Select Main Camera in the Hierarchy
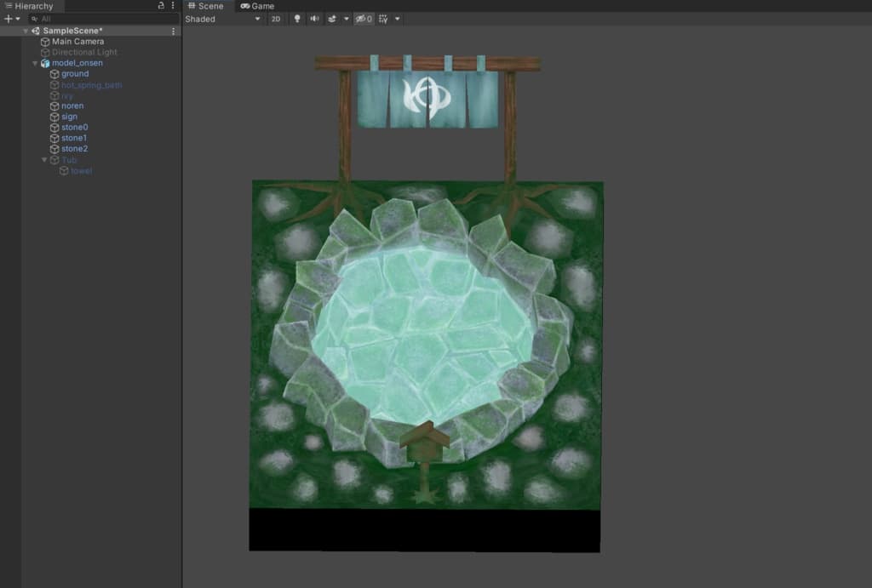The height and width of the screenshot is (588, 872). 77,42
